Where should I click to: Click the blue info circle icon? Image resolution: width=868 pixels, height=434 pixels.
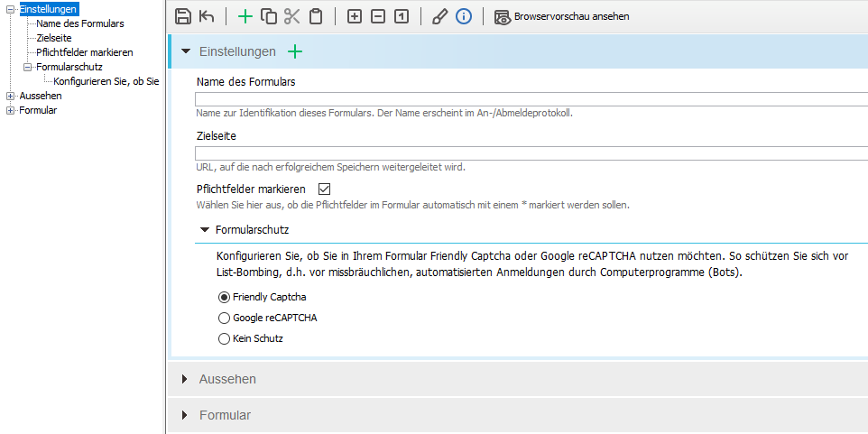pyautogui.click(x=464, y=16)
